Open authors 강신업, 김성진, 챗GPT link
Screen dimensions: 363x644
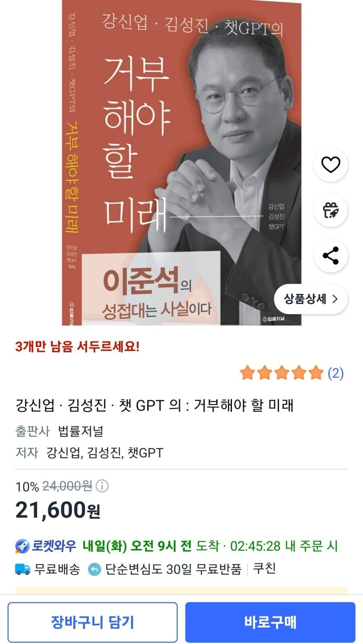(x=105, y=453)
